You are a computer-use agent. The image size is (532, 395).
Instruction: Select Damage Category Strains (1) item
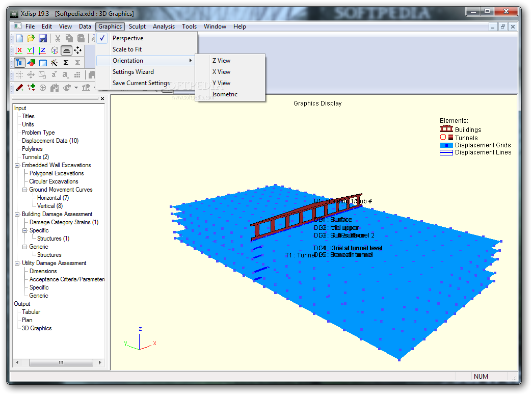(64, 222)
